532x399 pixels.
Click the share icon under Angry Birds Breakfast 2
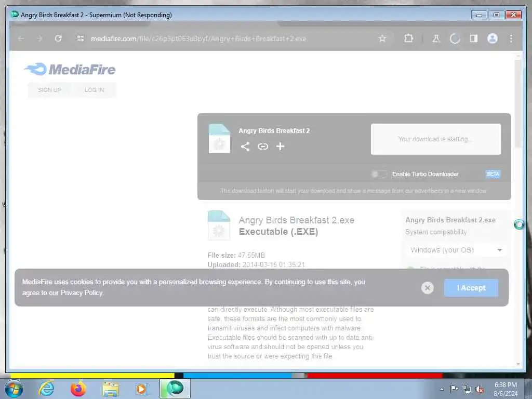pos(245,147)
